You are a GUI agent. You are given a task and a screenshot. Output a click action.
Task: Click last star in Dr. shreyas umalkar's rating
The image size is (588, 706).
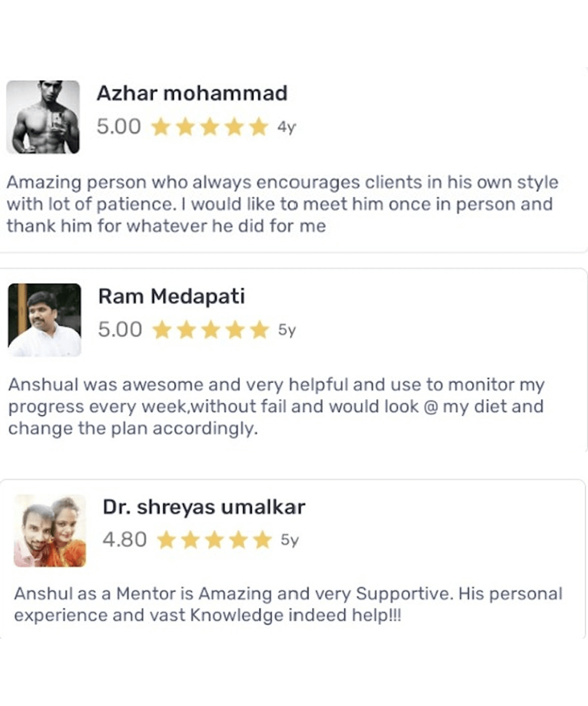pyautogui.click(x=263, y=540)
